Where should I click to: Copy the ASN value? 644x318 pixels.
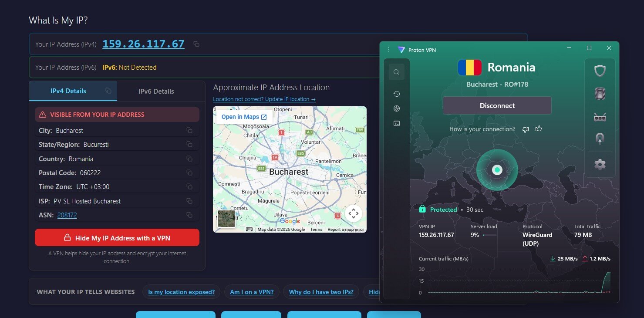(189, 215)
